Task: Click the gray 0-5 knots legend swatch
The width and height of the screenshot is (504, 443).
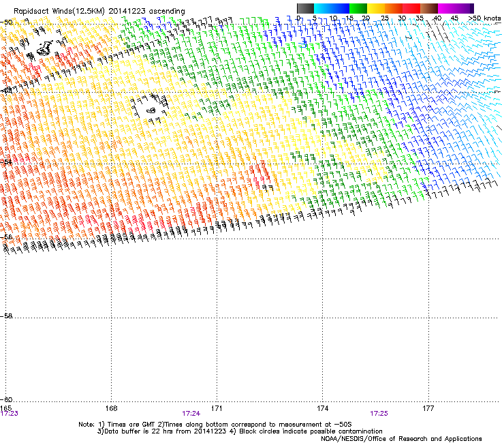Action: click(x=305, y=8)
